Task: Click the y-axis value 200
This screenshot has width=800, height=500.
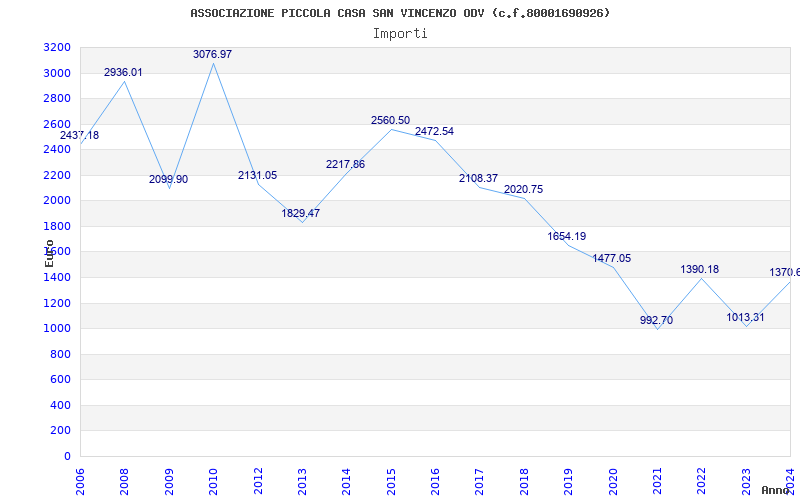Action: [x=60, y=431]
